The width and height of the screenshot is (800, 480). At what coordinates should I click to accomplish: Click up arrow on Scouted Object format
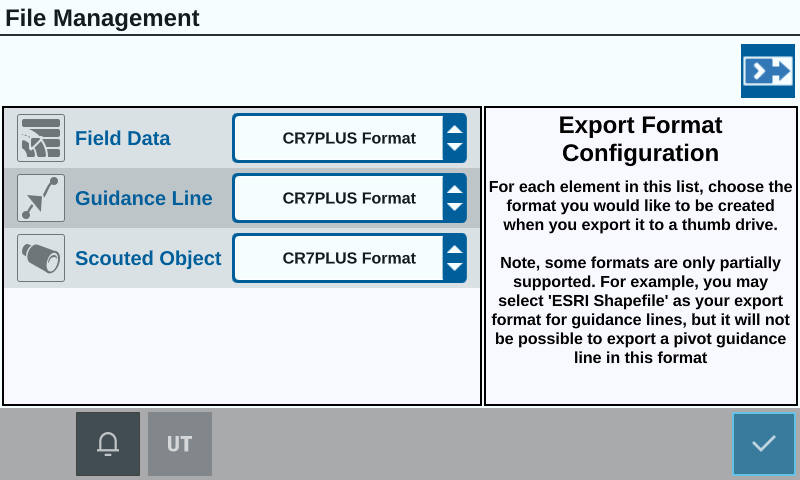coord(455,249)
